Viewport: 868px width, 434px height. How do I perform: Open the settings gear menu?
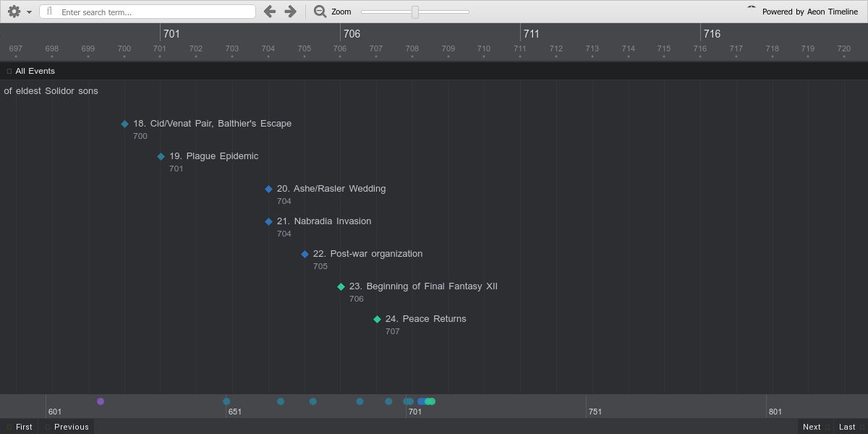click(x=14, y=12)
